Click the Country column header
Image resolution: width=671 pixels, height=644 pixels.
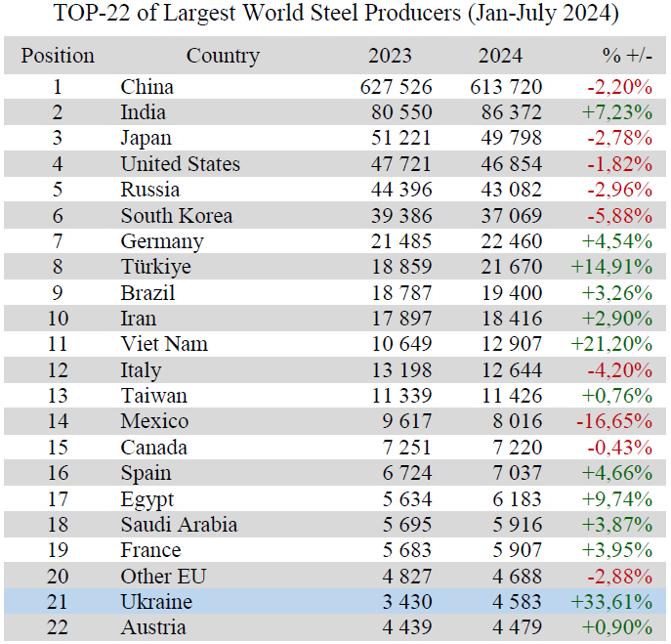pos(223,56)
